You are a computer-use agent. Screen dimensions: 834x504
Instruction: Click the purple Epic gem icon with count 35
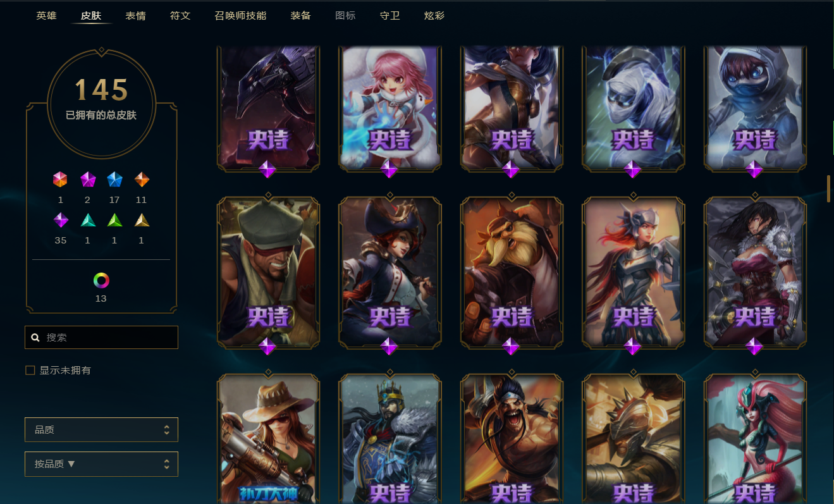click(61, 220)
